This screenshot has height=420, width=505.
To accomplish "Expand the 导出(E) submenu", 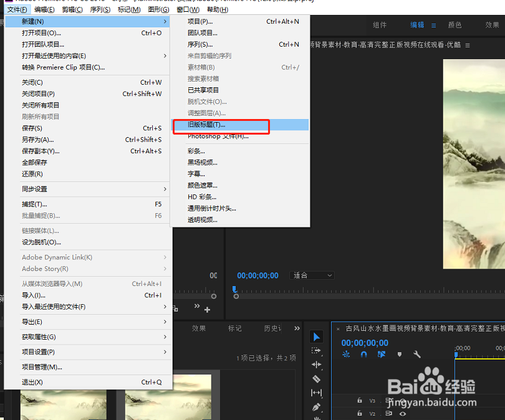I will coord(165,322).
